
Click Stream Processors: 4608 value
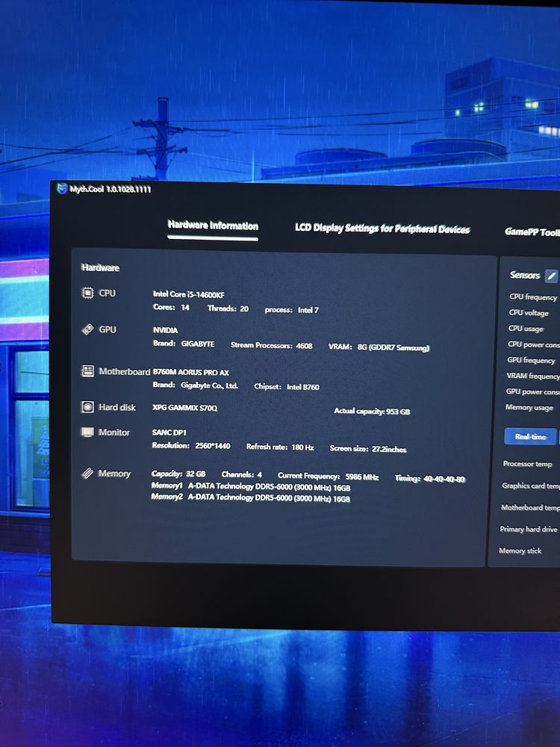[x=272, y=345]
